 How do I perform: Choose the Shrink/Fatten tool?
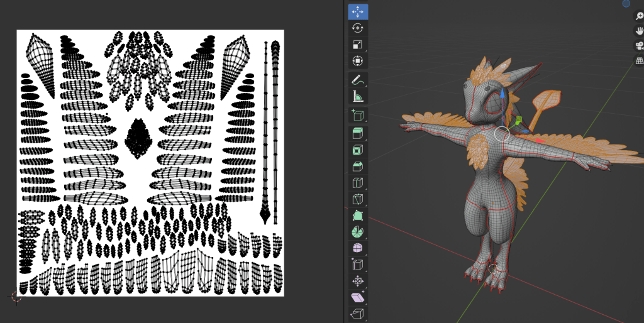tap(358, 281)
